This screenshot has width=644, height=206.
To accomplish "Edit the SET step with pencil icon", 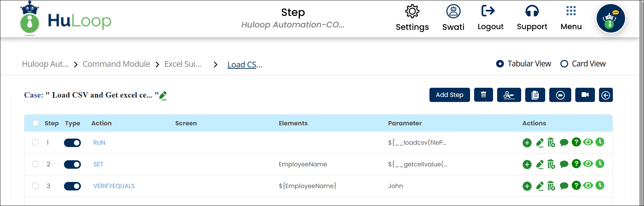I will point(540,165).
